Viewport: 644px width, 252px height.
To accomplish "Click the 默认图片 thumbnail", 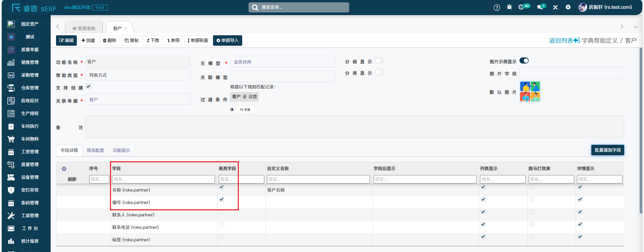I will click(x=530, y=92).
